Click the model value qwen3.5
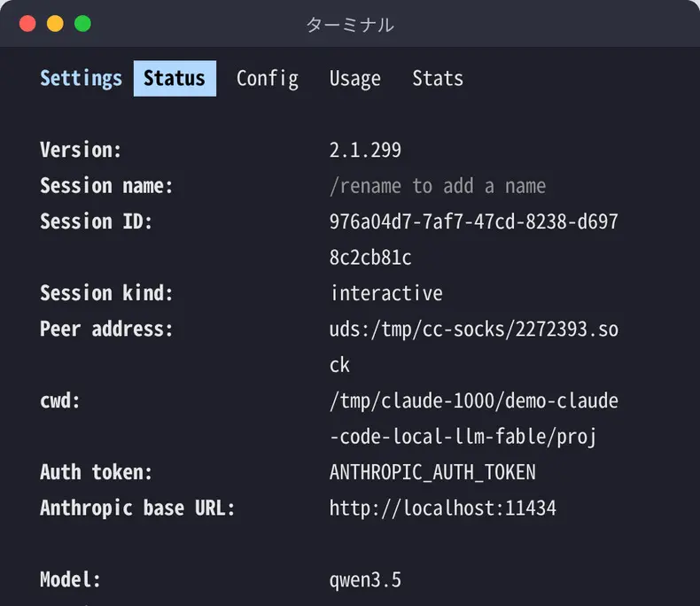 [365, 580]
